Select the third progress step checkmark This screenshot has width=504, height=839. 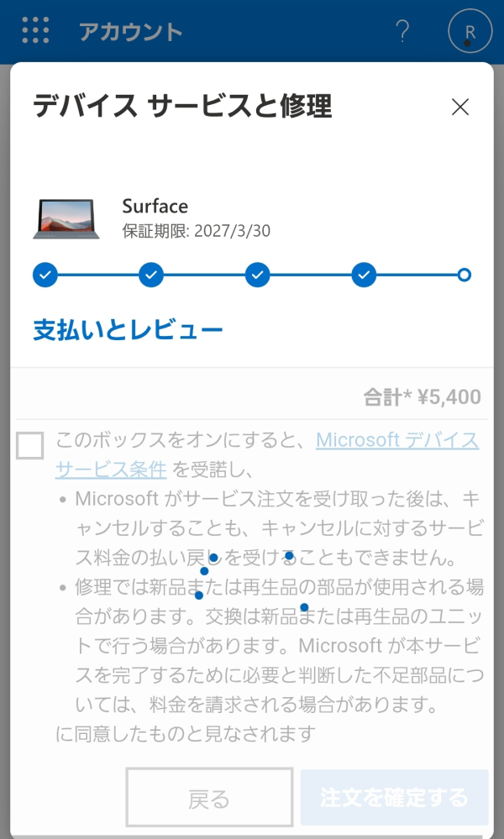[x=256, y=275]
